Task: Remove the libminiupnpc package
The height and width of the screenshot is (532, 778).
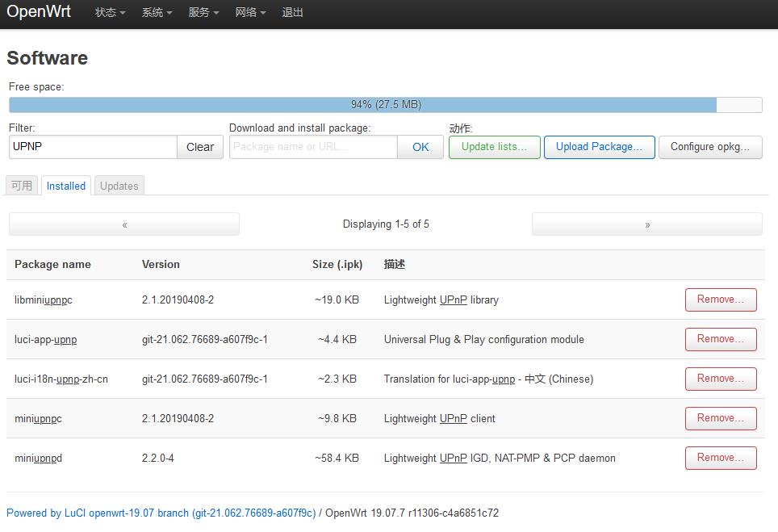Action: click(721, 300)
